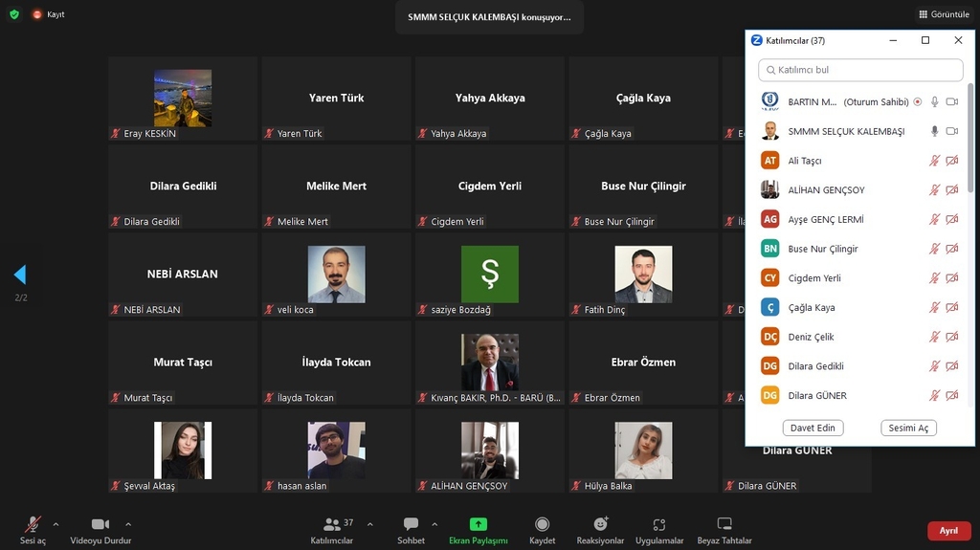Click the Ebrar Özmen participant tile

643,363
